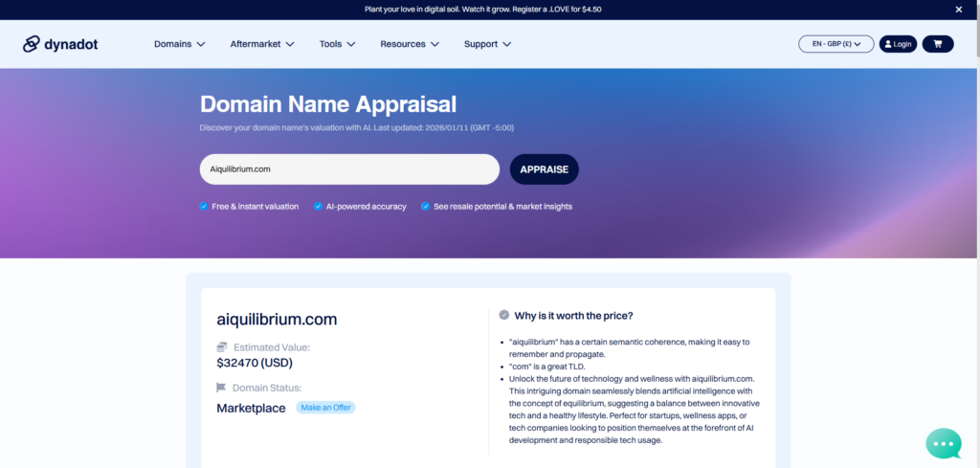Click the Make an Offer link
Screen dimensions: 980x468
[x=324, y=408]
